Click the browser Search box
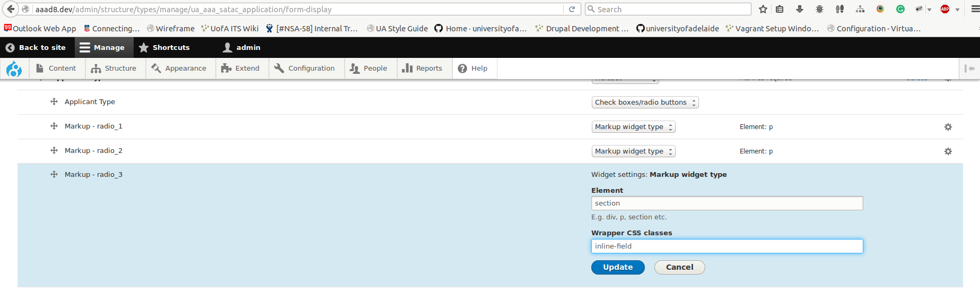980x290 pixels. [668, 9]
